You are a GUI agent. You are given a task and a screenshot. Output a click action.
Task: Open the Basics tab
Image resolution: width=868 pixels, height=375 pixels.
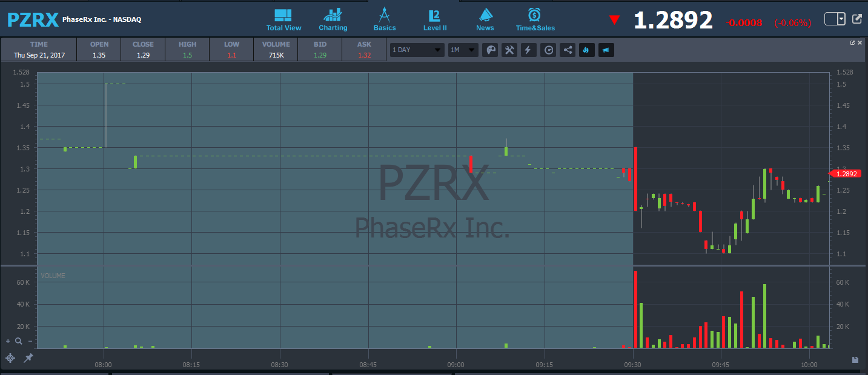click(384, 20)
